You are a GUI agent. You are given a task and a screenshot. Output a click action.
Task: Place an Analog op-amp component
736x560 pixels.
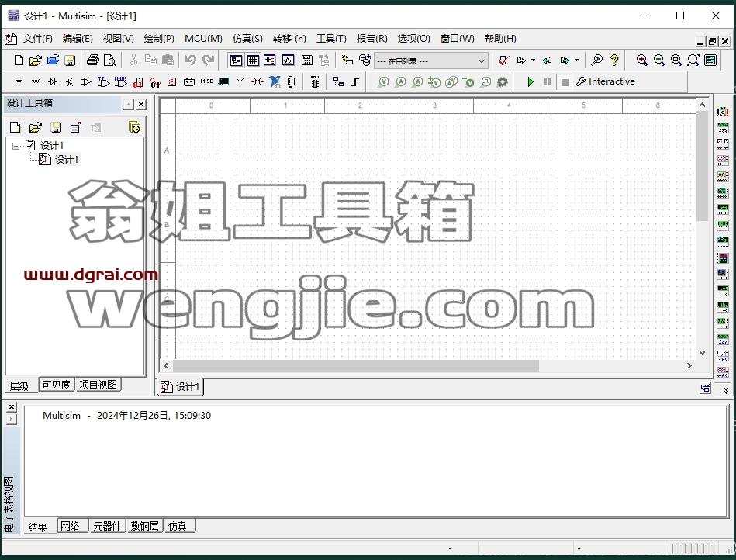pyautogui.click(x=86, y=81)
